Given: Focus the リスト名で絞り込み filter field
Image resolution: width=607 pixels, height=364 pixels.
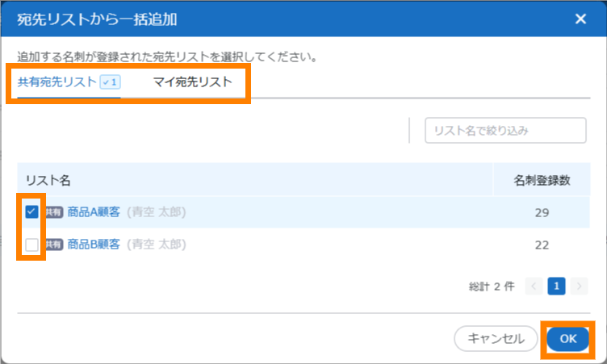Looking at the screenshot, I should point(505,130).
